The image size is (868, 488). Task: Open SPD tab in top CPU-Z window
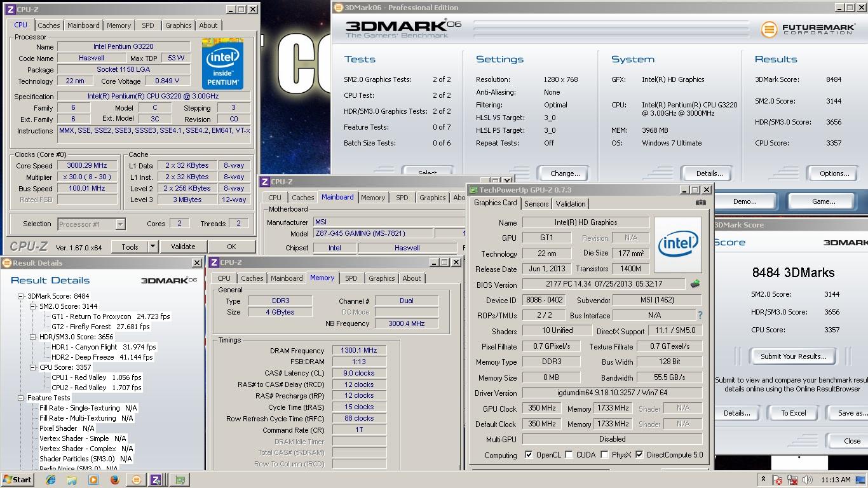(x=148, y=25)
